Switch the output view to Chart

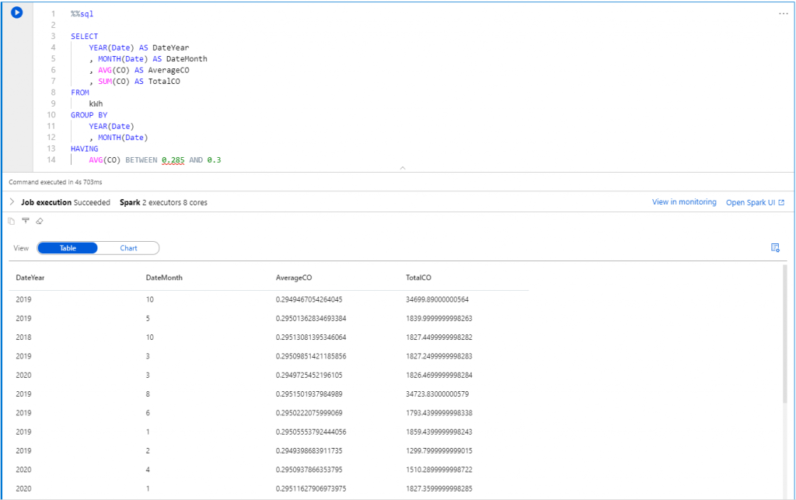(128, 248)
